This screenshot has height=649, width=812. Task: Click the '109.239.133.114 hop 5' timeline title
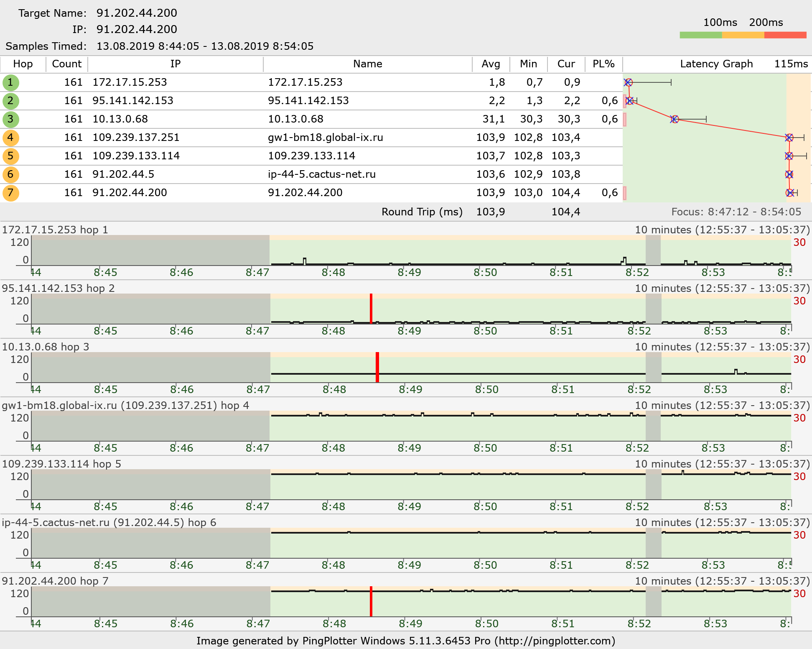pyautogui.click(x=61, y=464)
